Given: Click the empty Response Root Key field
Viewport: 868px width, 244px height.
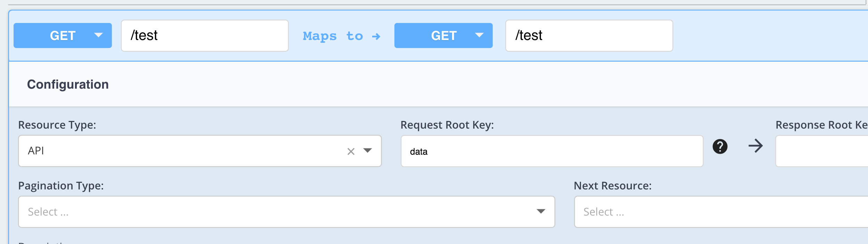Looking at the screenshot, I should pyautogui.click(x=821, y=151).
